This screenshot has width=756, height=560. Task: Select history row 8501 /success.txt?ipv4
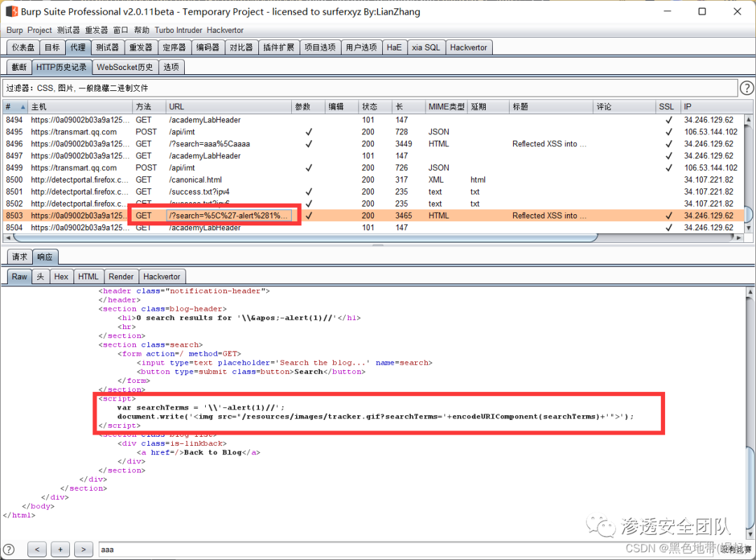tap(374, 192)
